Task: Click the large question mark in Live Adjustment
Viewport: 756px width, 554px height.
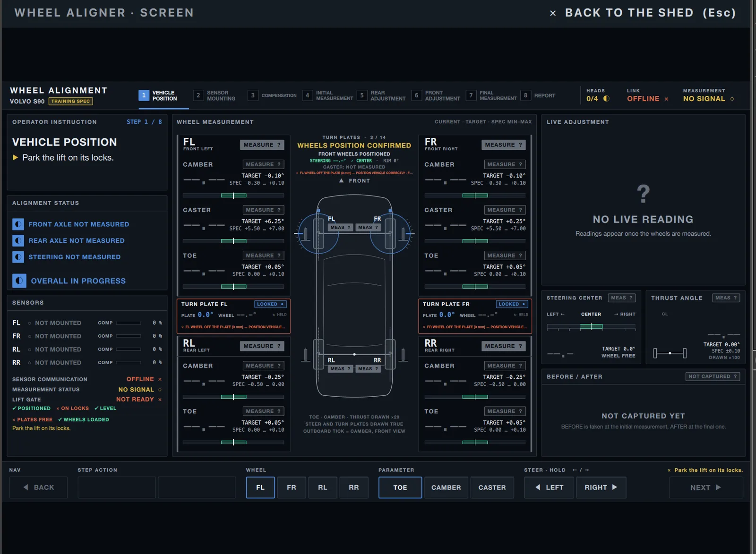Action: pyautogui.click(x=643, y=194)
